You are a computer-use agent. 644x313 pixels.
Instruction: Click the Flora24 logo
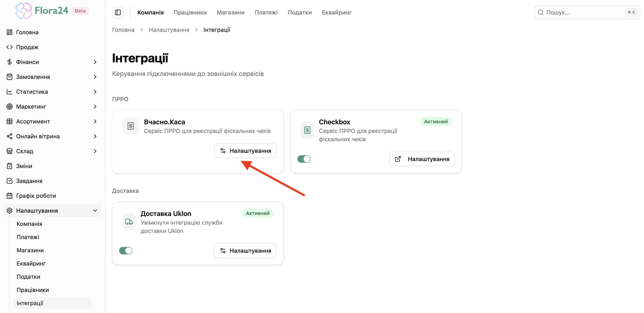(42, 11)
